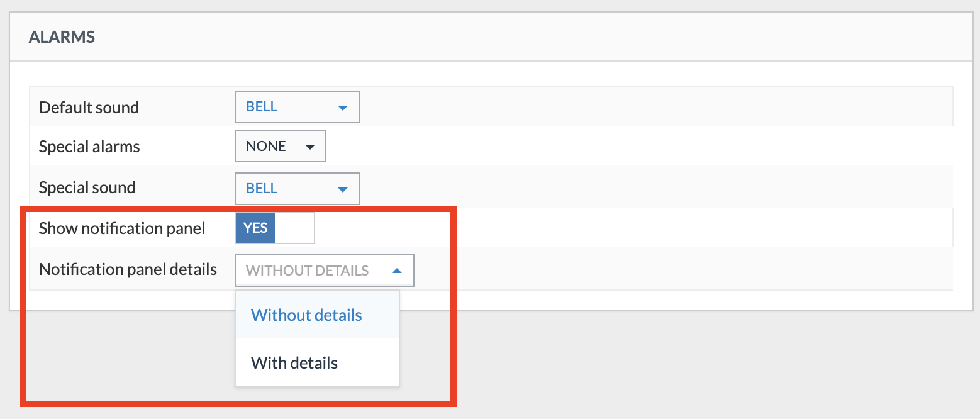Click the ALARMS section heading
The image size is (980, 419).
click(62, 37)
